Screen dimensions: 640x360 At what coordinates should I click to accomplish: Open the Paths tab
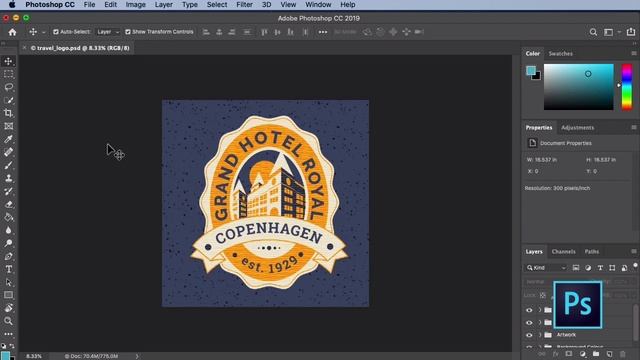(591, 251)
